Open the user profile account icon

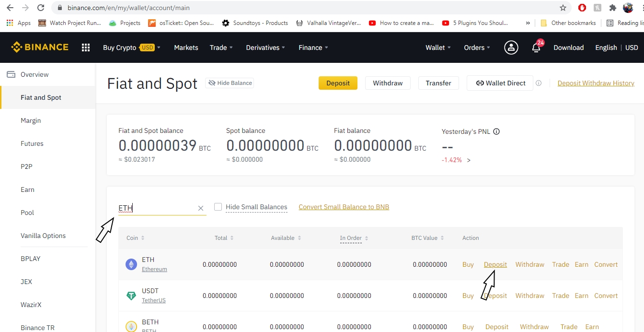click(x=511, y=47)
